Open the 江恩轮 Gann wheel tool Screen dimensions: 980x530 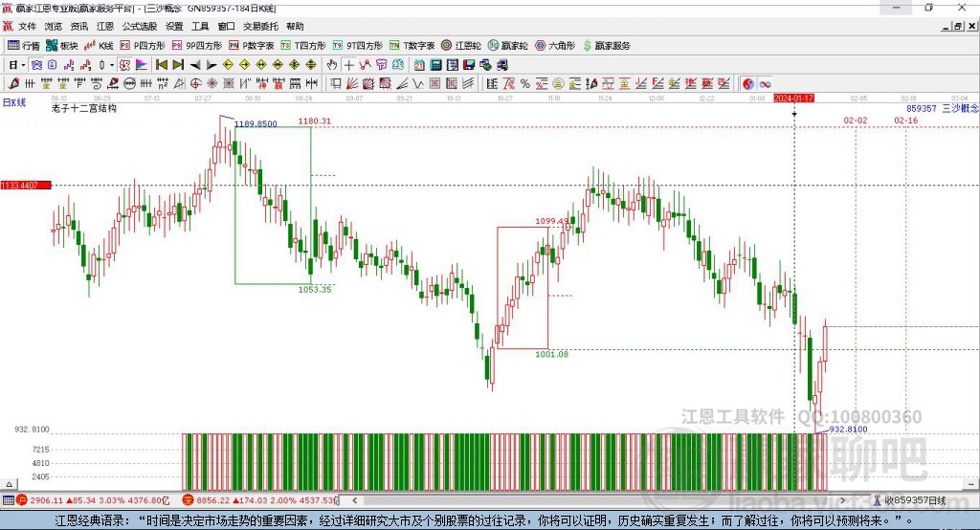click(x=462, y=45)
